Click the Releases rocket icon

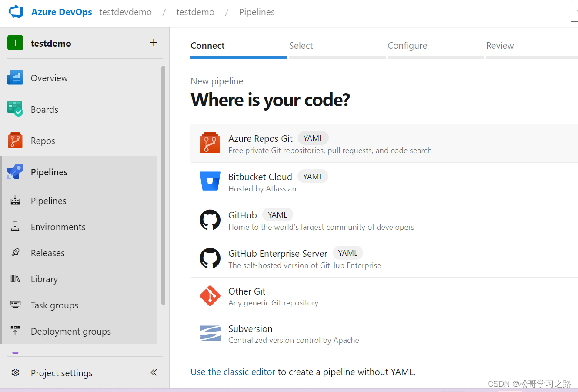tap(15, 252)
